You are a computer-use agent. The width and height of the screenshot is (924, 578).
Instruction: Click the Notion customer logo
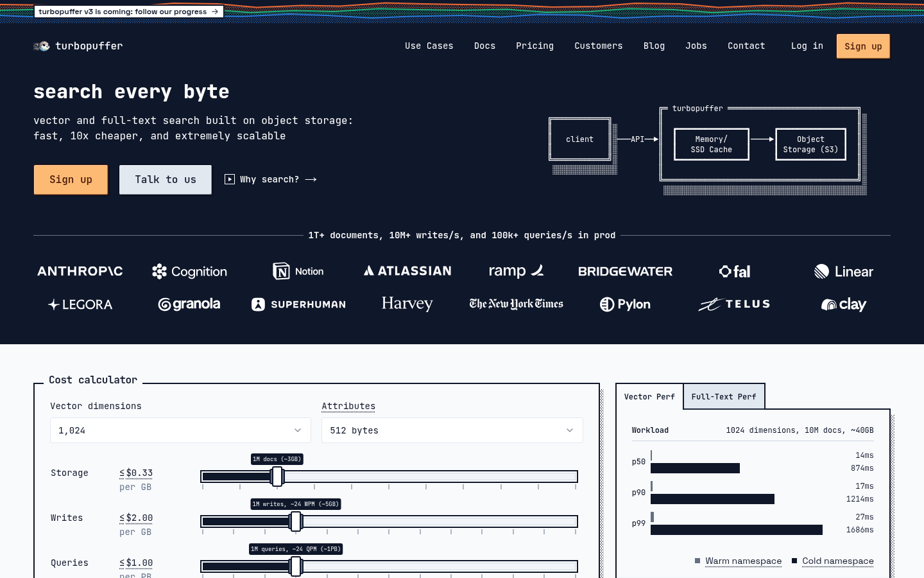pos(298,272)
